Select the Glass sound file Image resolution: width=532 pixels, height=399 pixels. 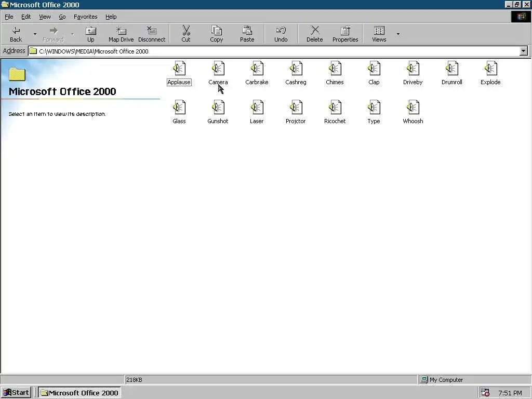tap(179, 112)
